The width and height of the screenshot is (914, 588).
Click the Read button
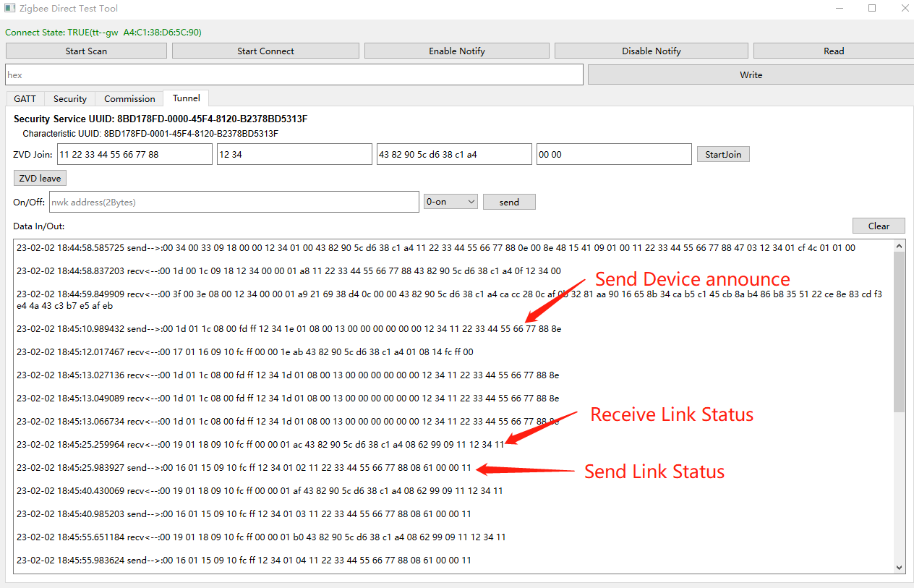tap(834, 51)
